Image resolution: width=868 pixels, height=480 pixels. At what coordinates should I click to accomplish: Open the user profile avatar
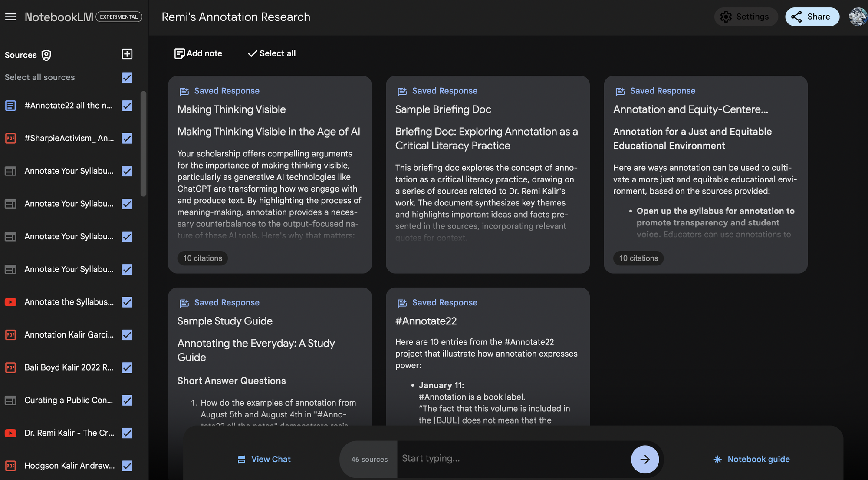[858, 17]
